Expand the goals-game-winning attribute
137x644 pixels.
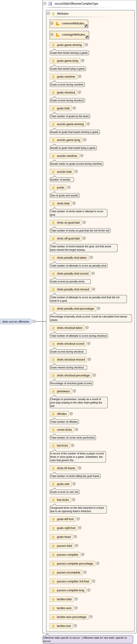(x=86, y=45)
